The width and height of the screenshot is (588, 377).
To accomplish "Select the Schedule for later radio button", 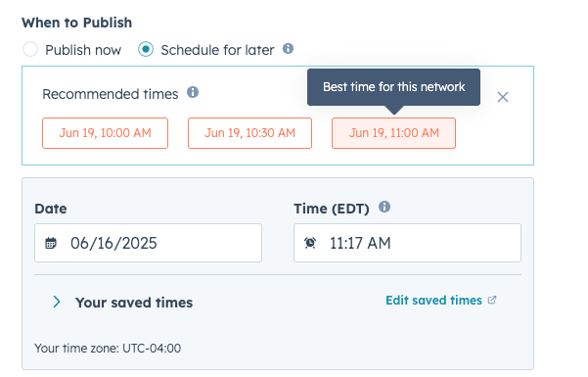I will [x=146, y=49].
